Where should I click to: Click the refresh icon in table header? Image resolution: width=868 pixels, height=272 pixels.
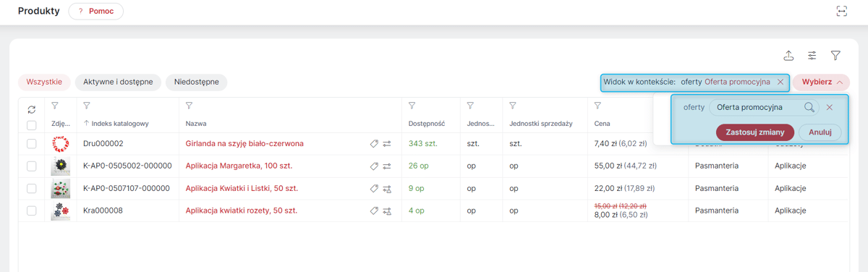[x=32, y=110]
